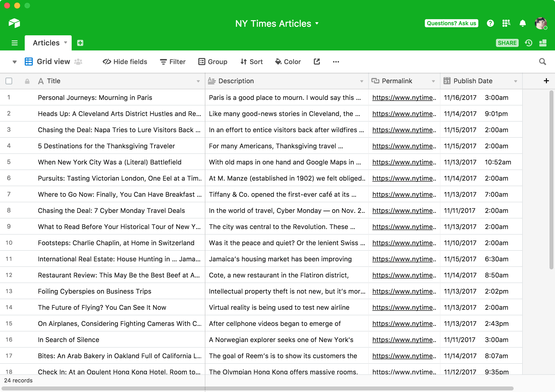Screen dimensions: 555x392
Task: Click the Grid view name
Action: point(53,62)
